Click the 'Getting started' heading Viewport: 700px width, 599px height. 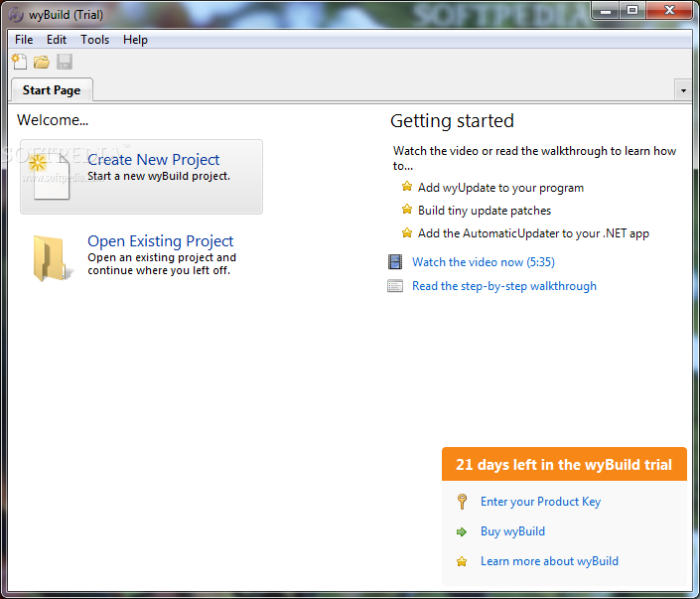(452, 121)
